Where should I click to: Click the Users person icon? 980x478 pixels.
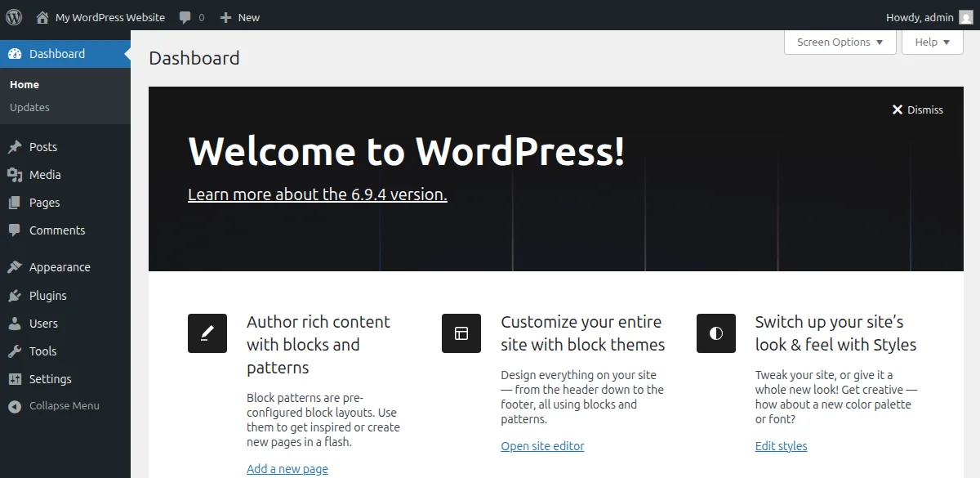[15, 324]
